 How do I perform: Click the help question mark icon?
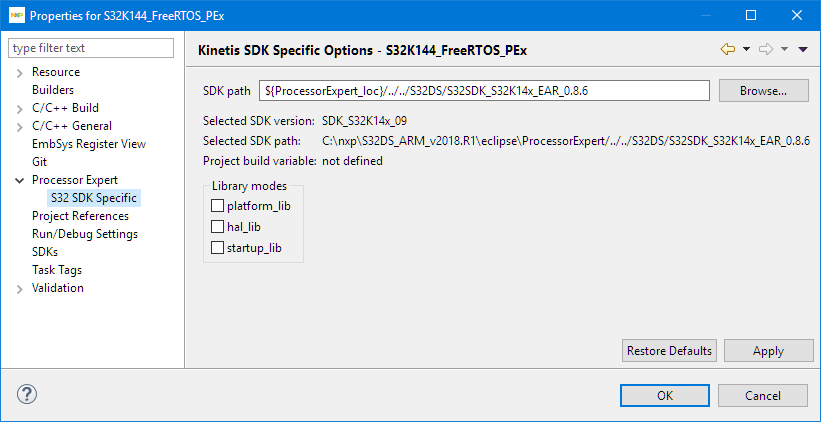pyautogui.click(x=27, y=394)
